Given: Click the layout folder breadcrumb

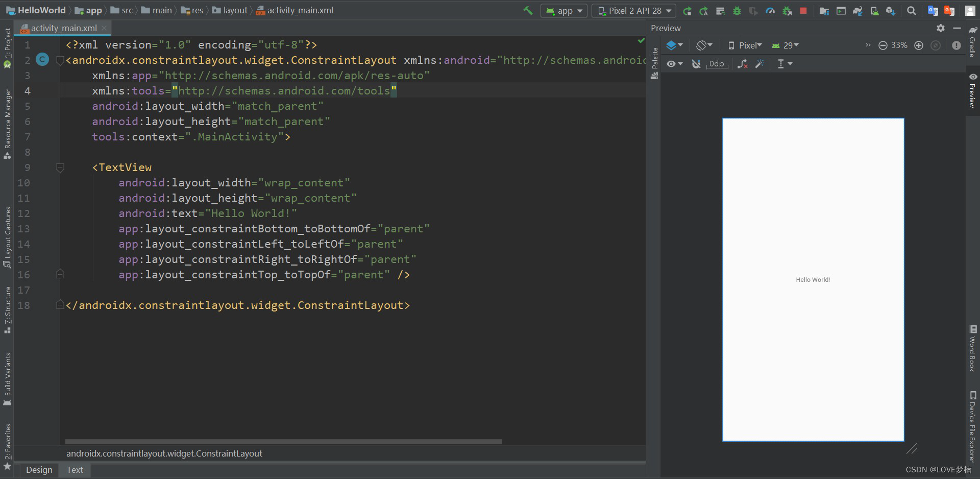Looking at the screenshot, I should point(230,10).
